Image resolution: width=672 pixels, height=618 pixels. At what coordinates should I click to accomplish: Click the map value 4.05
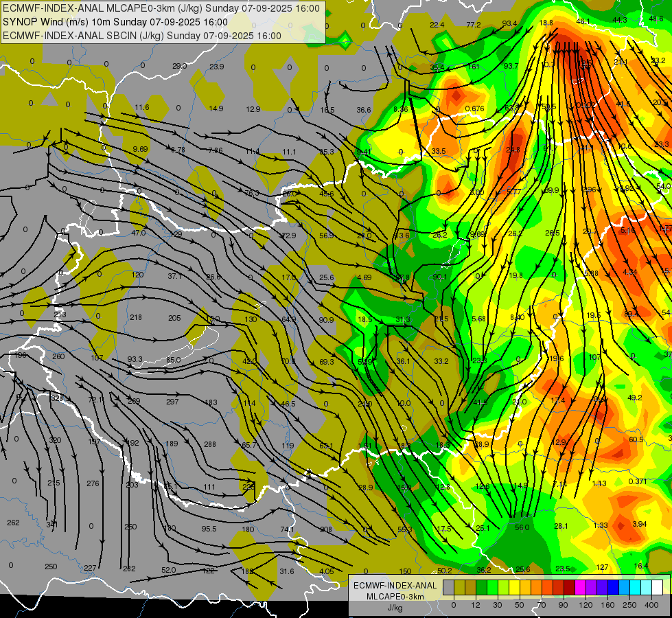pyautogui.click(x=327, y=571)
